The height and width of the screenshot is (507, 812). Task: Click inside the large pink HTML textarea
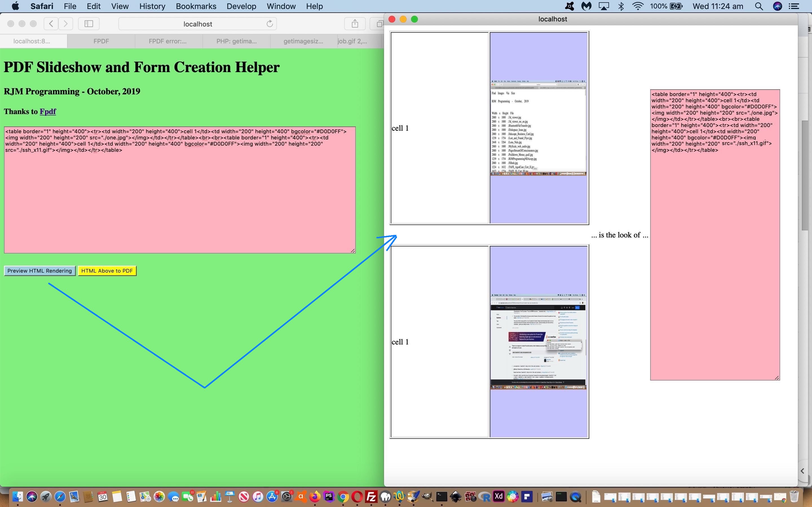coord(180,201)
